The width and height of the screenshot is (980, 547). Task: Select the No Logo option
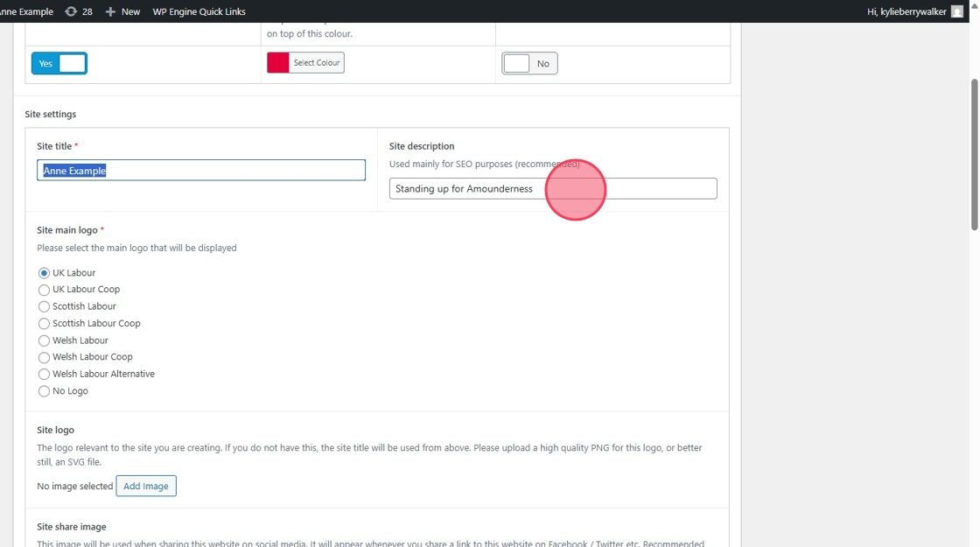(x=44, y=391)
